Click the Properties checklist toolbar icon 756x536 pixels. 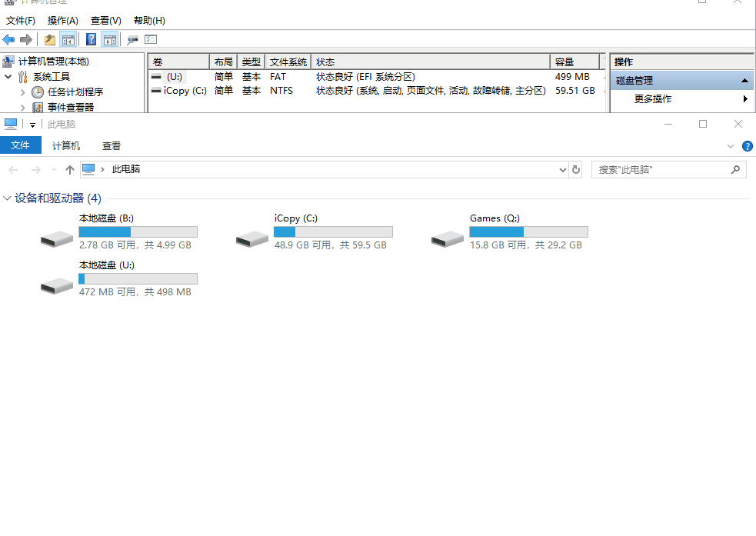(151, 40)
